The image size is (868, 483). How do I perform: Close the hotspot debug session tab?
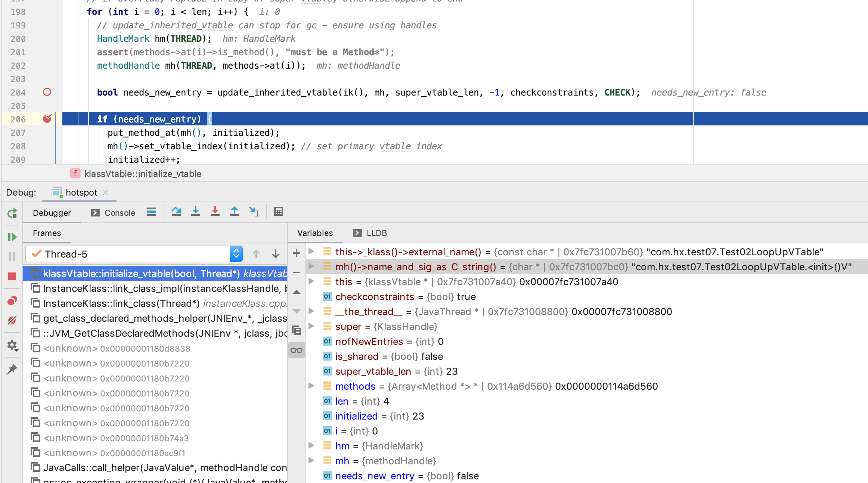(x=105, y=193)
